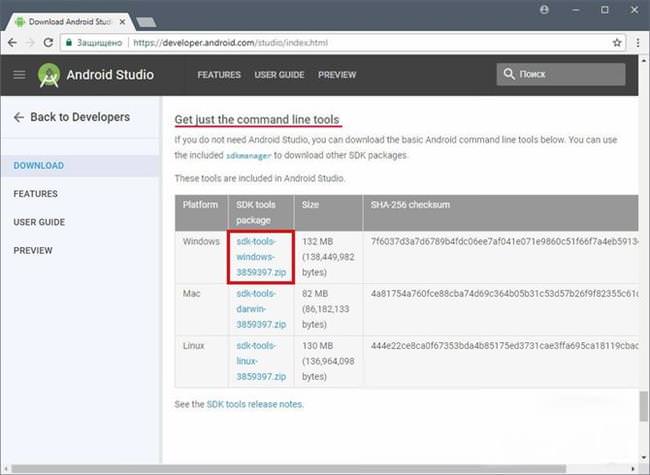
Task: Minimize the Chrome window
Action: click(575, 10)
